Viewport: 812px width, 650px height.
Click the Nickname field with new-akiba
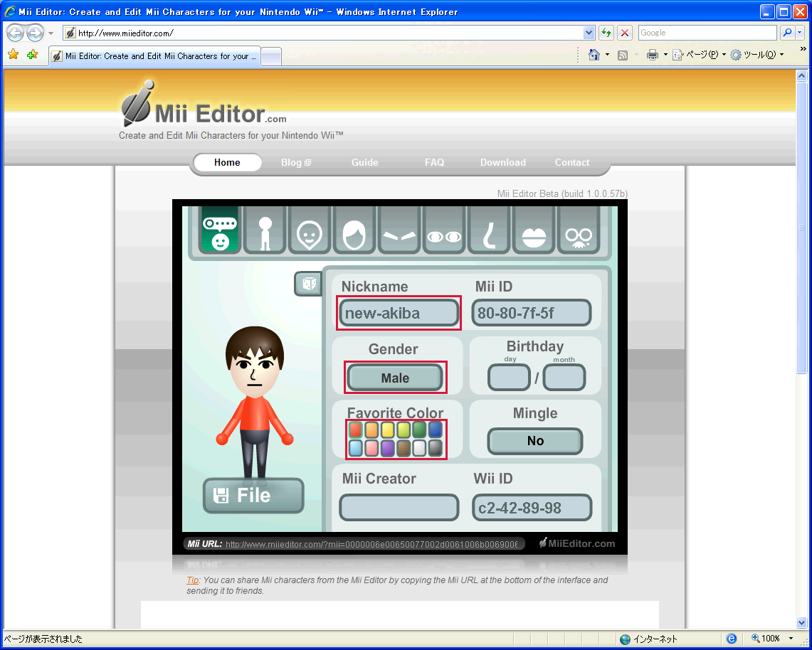399,313
